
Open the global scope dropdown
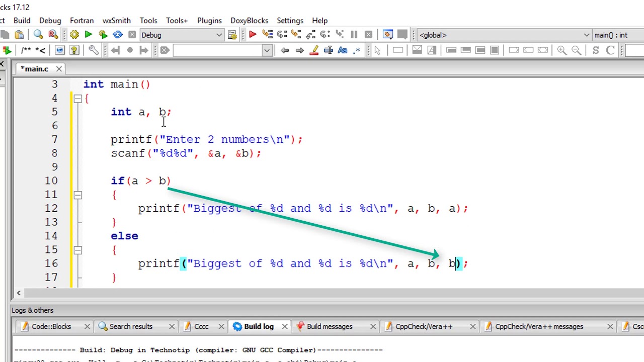tap(504, 35)
